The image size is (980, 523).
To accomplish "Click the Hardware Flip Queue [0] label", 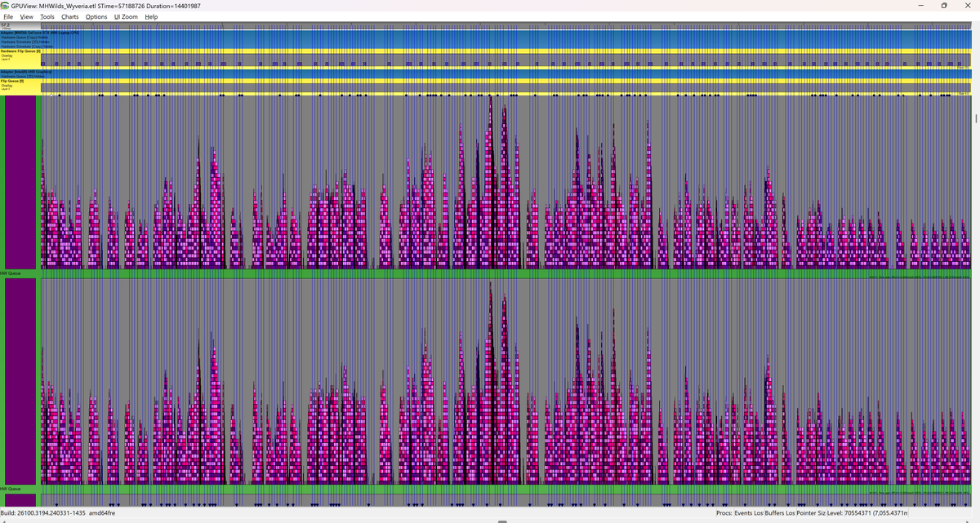I will [x=20, y=51].
